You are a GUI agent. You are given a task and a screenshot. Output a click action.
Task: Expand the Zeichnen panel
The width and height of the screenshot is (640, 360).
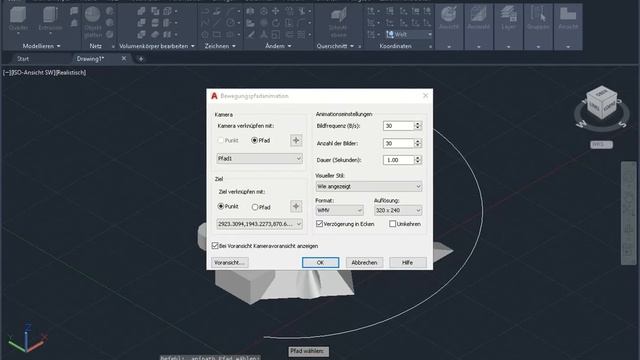coord(220,46)
